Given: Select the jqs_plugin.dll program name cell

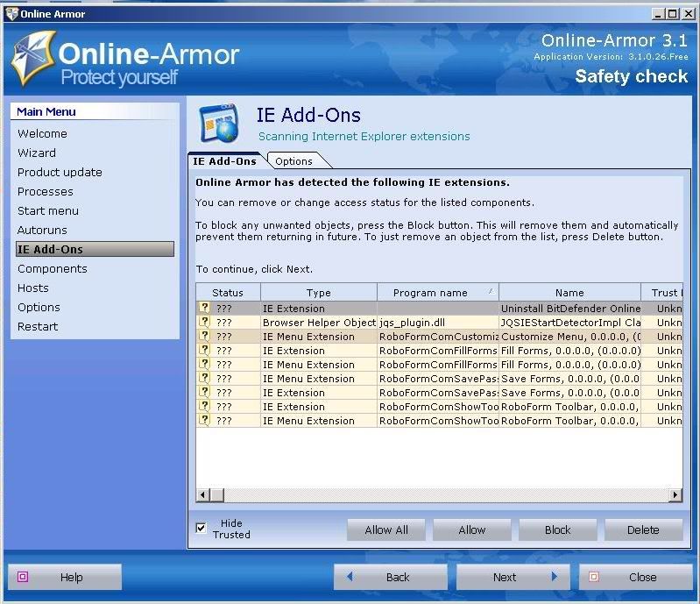Looking at the screenshot, I should (x=438, y=323).
